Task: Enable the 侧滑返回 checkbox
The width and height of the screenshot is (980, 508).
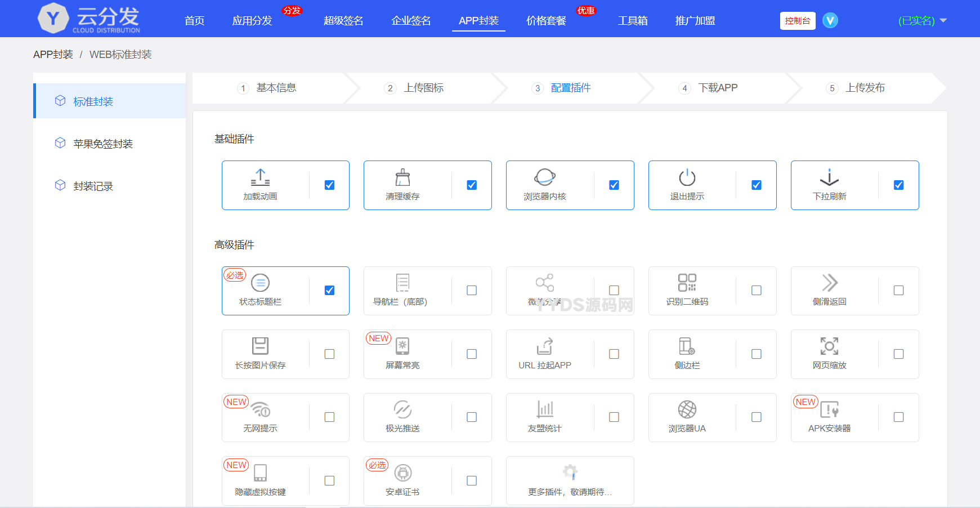Action: [899, 290]
